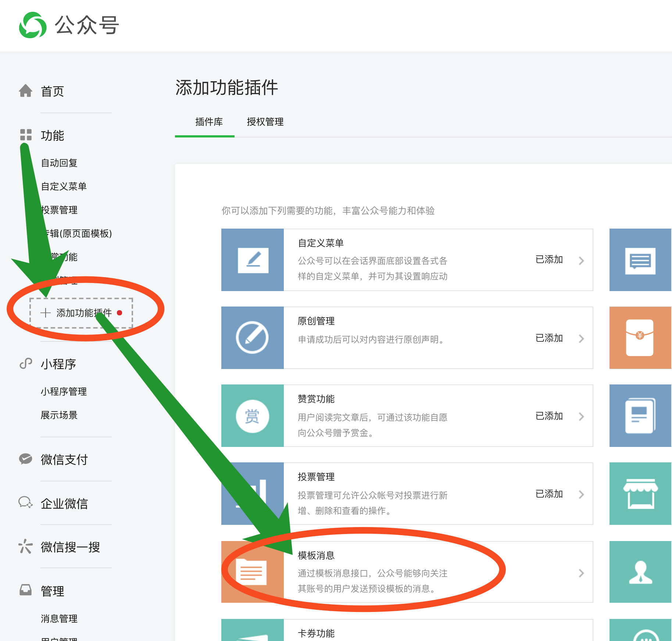Click the 模板消息 orange document icon

(252, 572)
